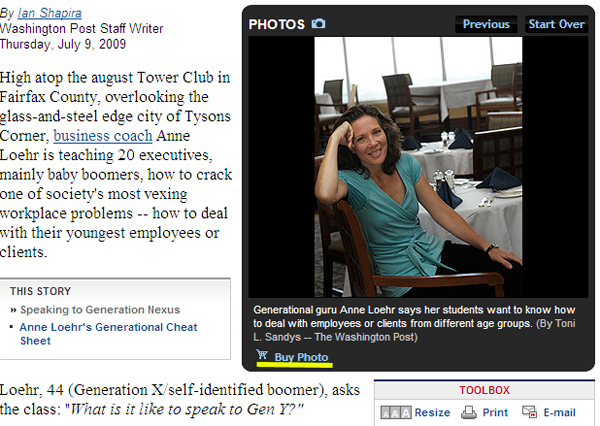This screenshot has width=600, height=426.
Task: Follow the business coach link
Action: [103, 136]
